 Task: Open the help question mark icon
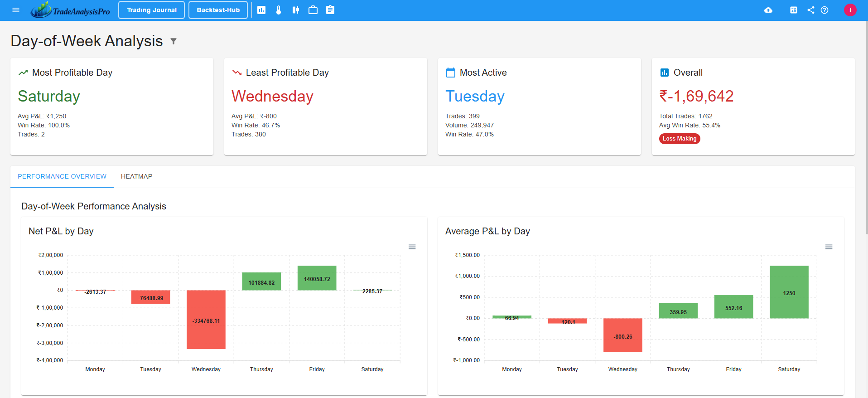825,10
